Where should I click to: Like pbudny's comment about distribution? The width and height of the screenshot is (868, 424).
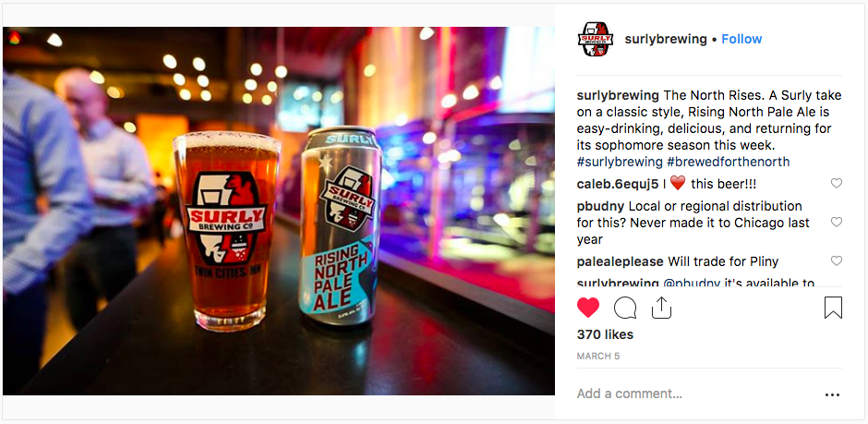pyautogui.click(x=837, y=222)
